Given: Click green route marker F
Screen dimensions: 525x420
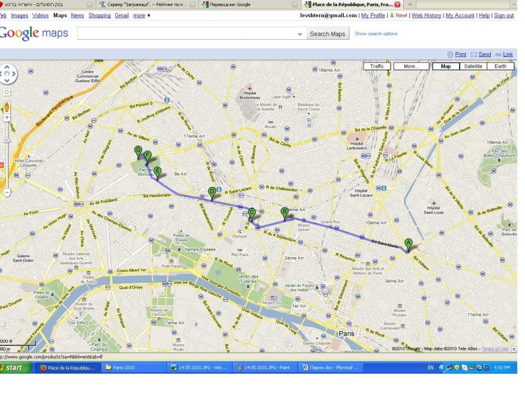Looking at the screenshot, I should pyautogui.click(x=147, y=157).
